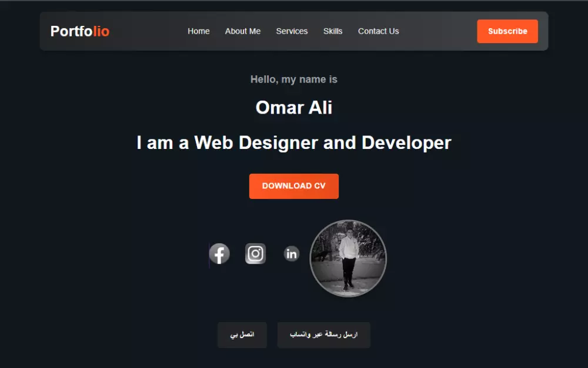Open the Instagram social icon
Viewport: 588px width, 368px height.
tap(255, 253)
